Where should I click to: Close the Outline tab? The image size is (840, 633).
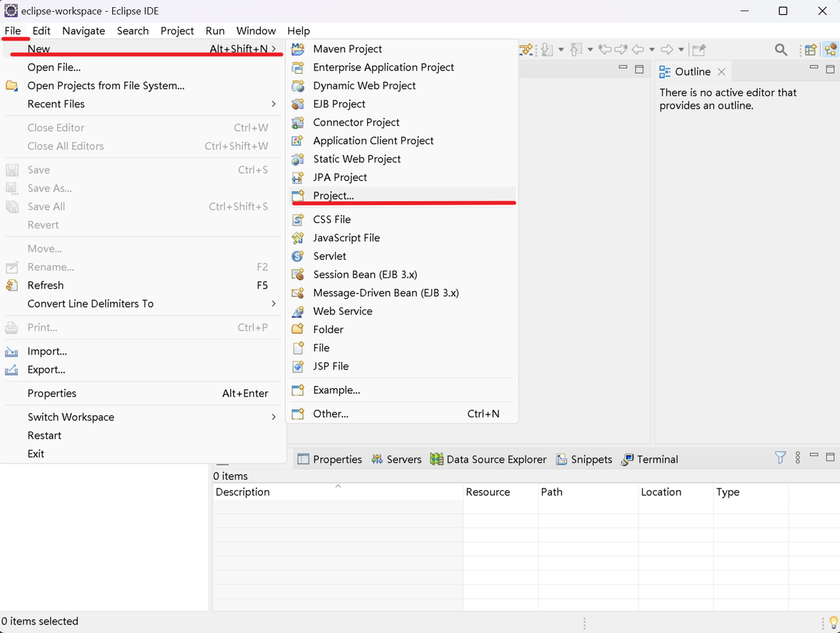[721, 71]
